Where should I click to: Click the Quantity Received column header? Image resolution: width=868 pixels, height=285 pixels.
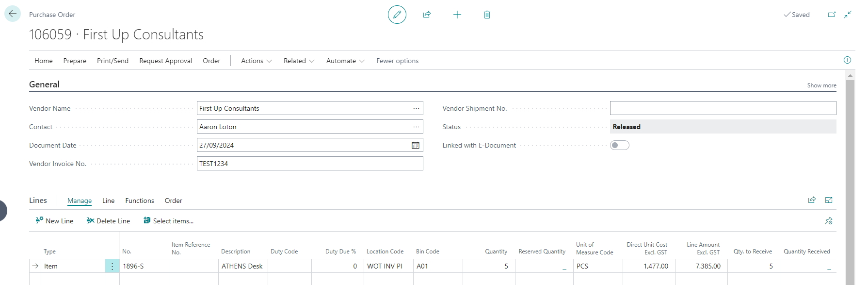pos(807,251)
